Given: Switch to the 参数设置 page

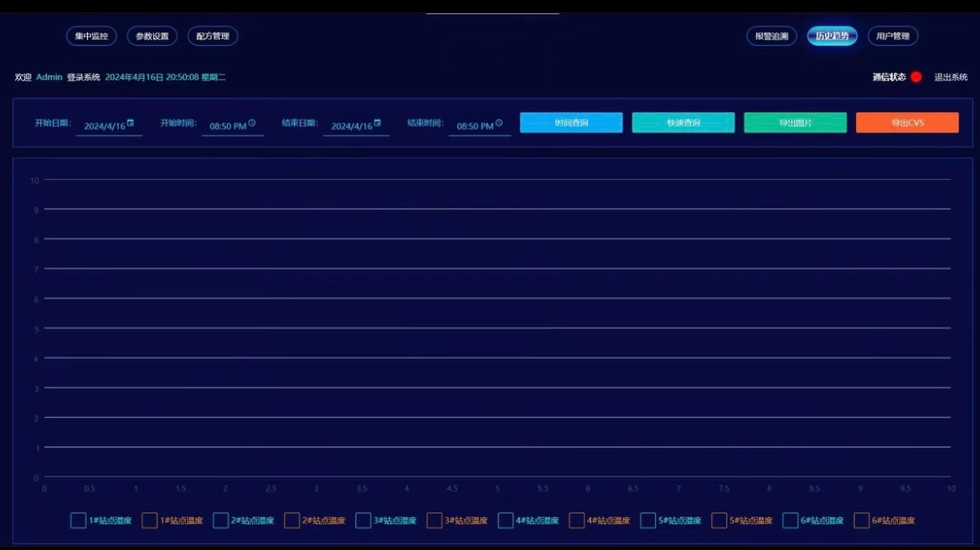Looking at the screenshot, I should [152, 36].
